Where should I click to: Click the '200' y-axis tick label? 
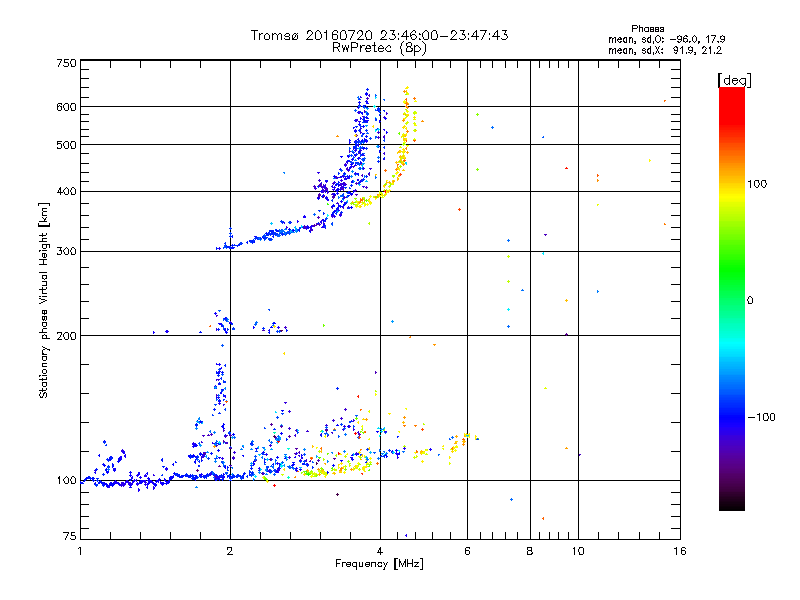pyautogui.click(x=66, y=336)
